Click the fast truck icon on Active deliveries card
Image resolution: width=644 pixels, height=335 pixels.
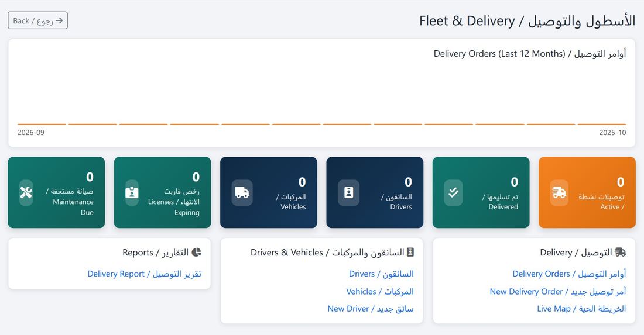point(559,192)
